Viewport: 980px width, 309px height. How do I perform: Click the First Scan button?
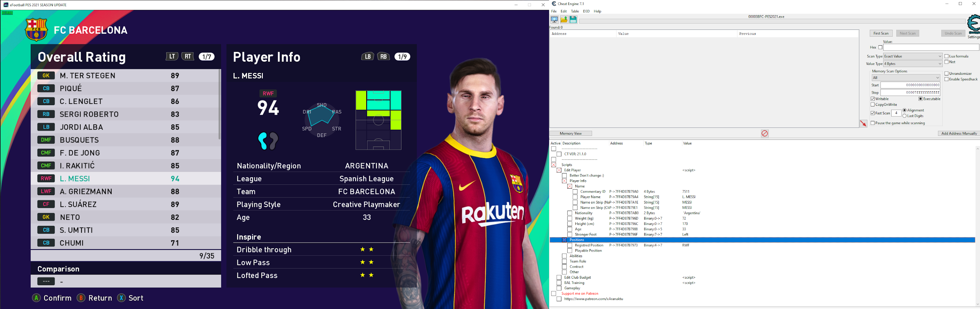[881, 33]
